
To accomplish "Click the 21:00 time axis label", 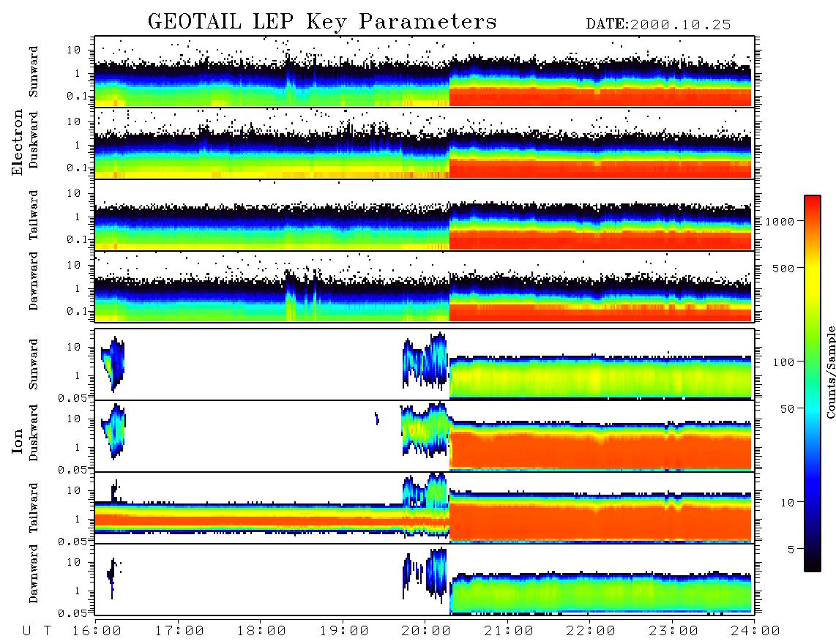I will pos(509,632).
